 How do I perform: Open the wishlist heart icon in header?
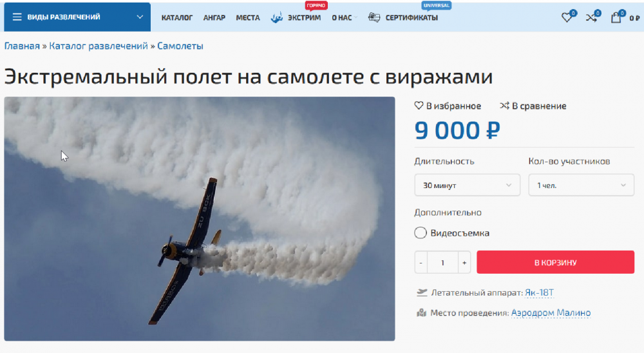coord(567,17)
